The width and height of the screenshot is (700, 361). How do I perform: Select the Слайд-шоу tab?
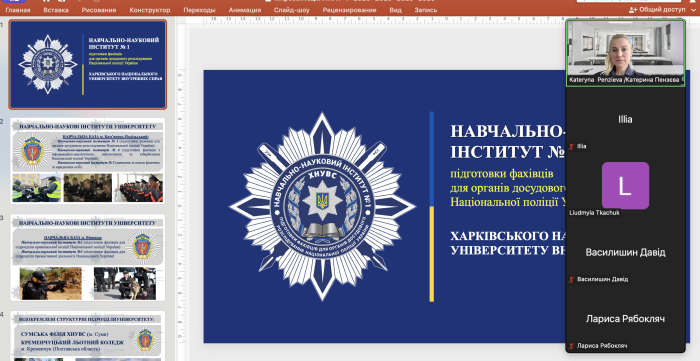(x=292, y=10)
